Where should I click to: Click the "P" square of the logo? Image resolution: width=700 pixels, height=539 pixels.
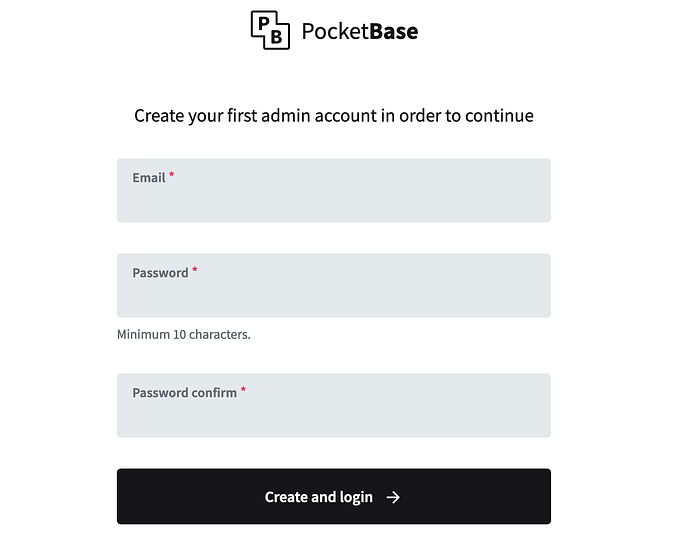click(264, 23)
